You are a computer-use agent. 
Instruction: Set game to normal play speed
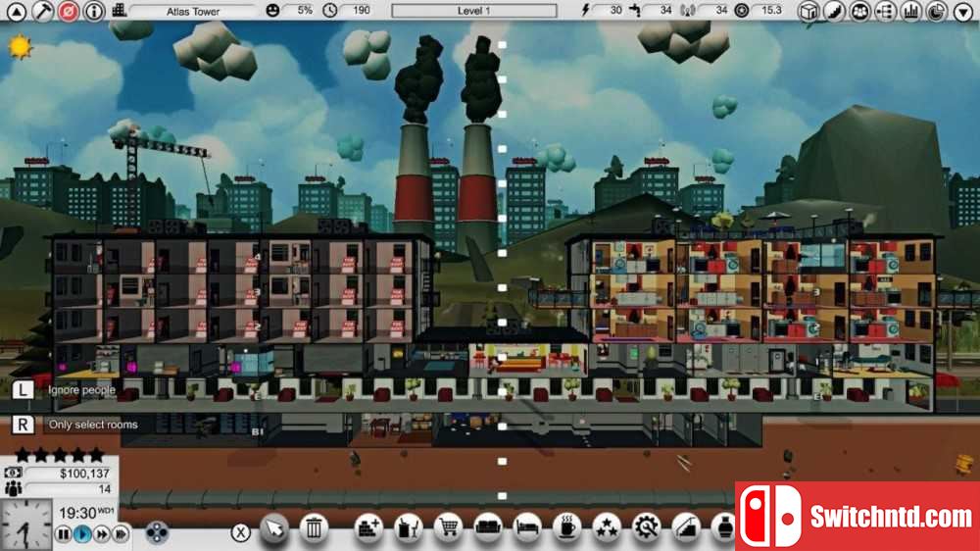82,534
